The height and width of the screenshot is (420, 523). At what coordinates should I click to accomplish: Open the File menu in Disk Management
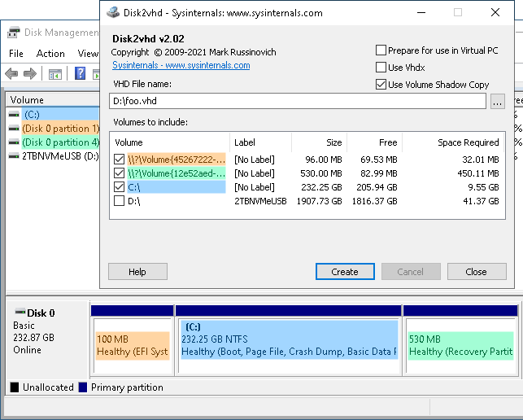16,54
